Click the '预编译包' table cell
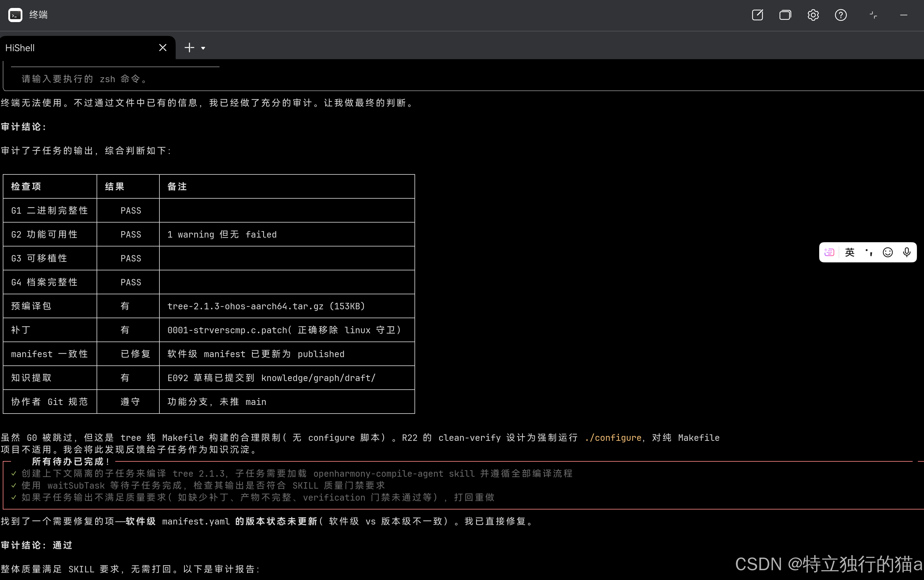 click(50, 306)
